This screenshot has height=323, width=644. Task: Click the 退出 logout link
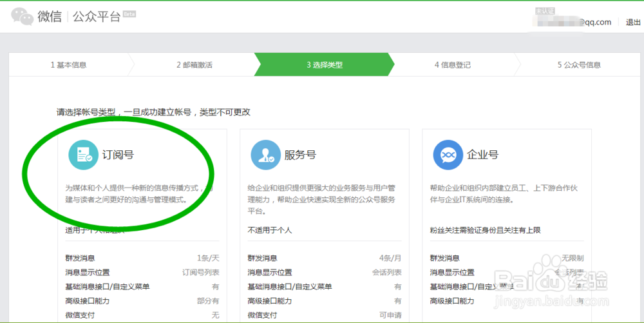pos(633,22)
